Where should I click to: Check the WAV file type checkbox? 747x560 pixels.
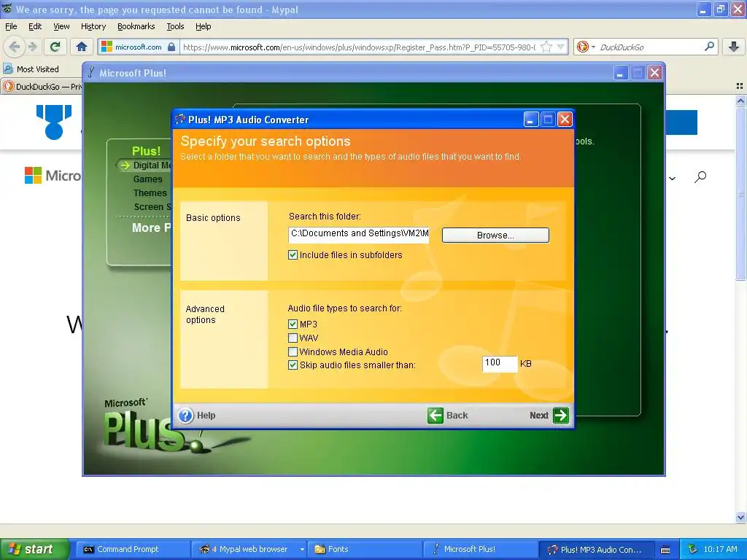click(x=293, y=338)
